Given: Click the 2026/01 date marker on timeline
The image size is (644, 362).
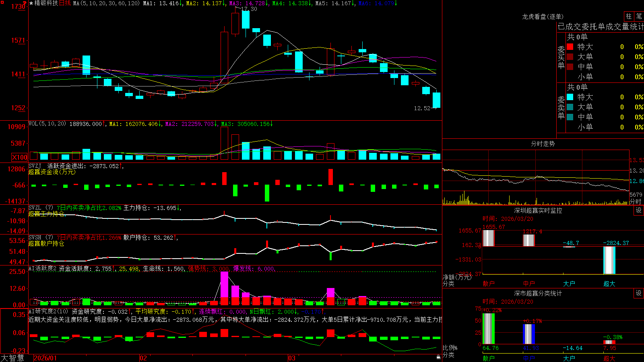Looking at the screenshot, I should [45, 358].
